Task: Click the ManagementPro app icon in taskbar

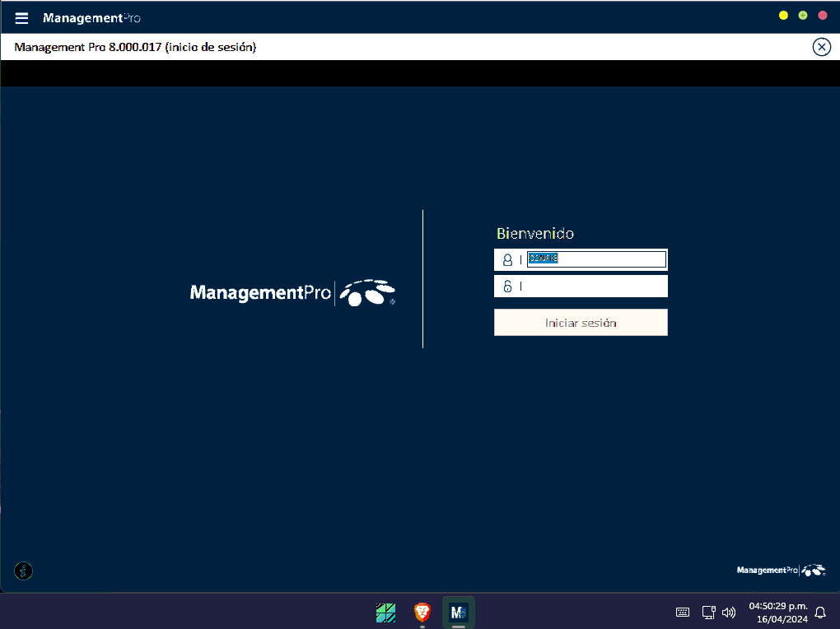Action: click(459, 612)
